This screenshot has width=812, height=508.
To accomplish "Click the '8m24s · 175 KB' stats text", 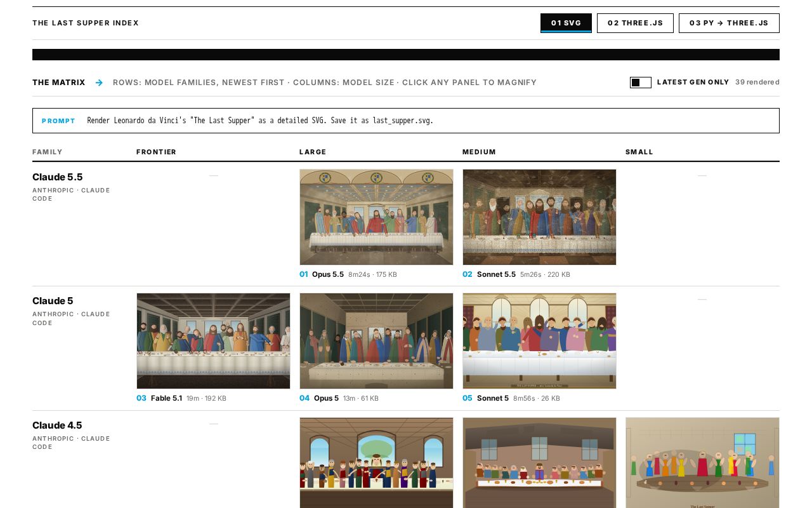I will 372,274.
